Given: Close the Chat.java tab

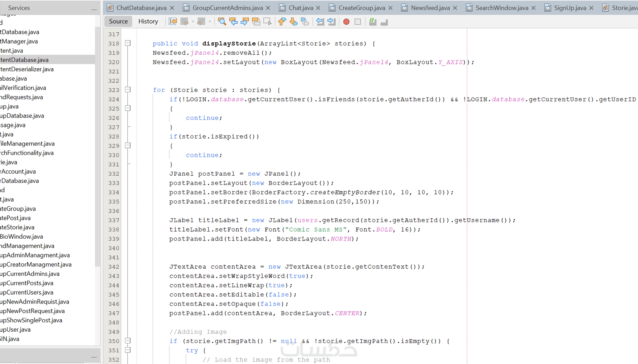Looking at the screenshot, I should click(318, 8).
